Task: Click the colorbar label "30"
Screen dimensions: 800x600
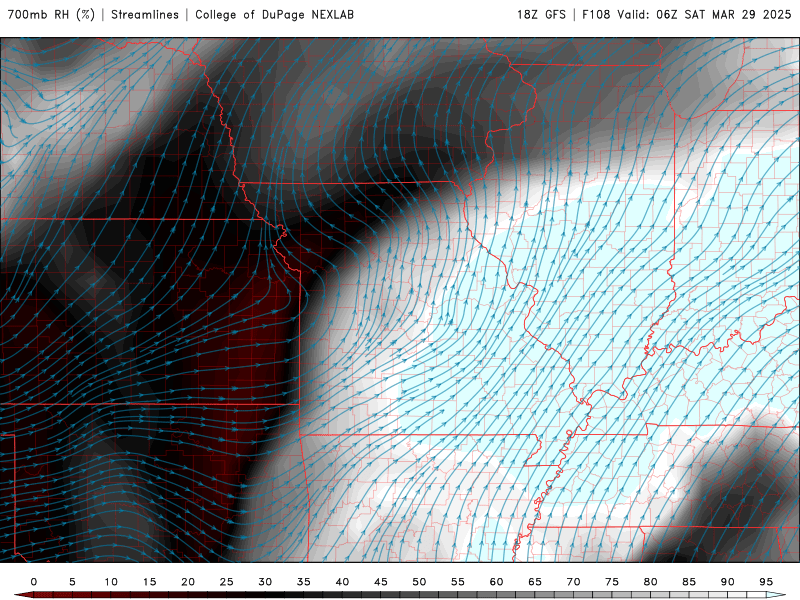Action: [x=265, y=582]
